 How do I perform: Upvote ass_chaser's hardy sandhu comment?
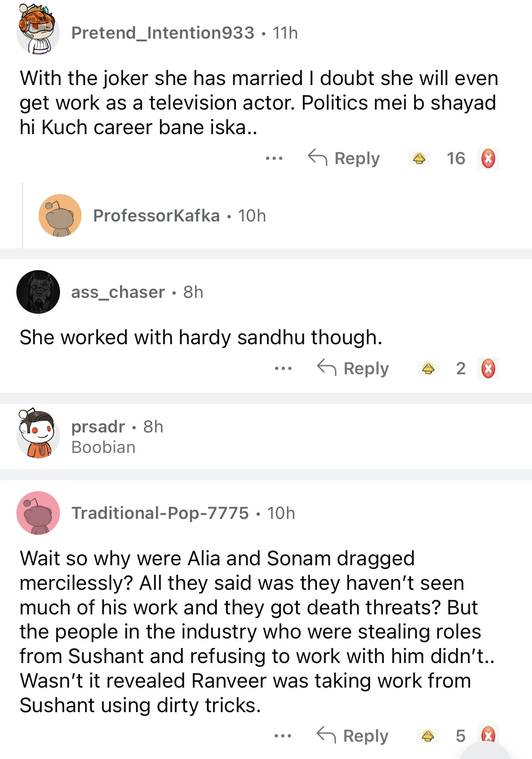coord(428,368)
